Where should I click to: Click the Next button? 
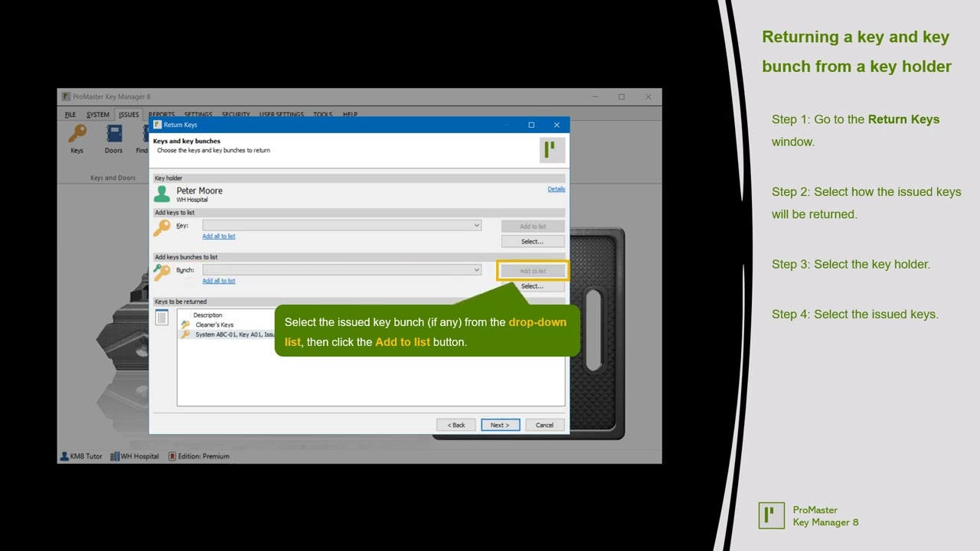tap(500, 425)
